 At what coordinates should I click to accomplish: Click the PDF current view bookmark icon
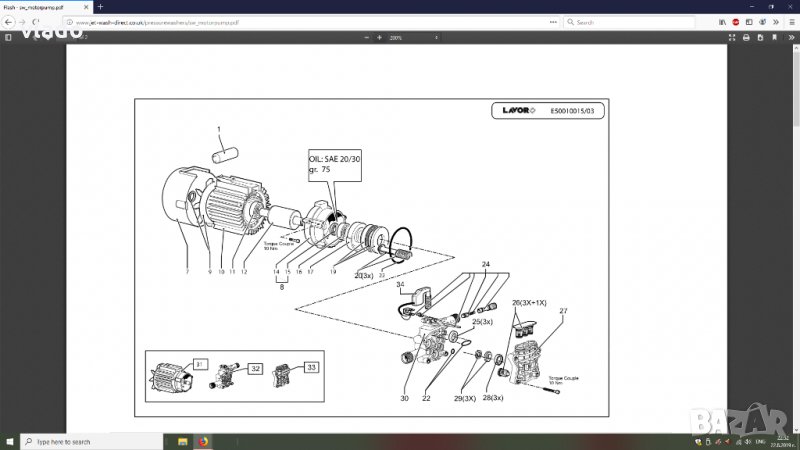click(x=774, y=37)
